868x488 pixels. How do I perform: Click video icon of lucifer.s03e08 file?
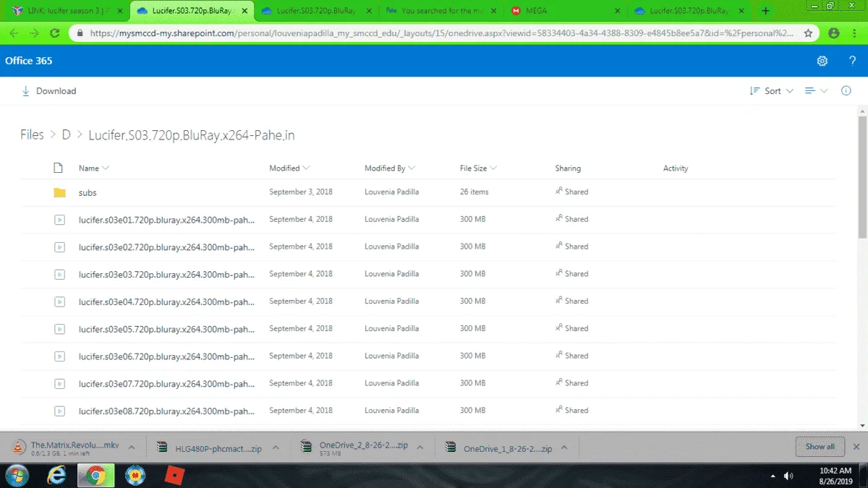[59, 411]
